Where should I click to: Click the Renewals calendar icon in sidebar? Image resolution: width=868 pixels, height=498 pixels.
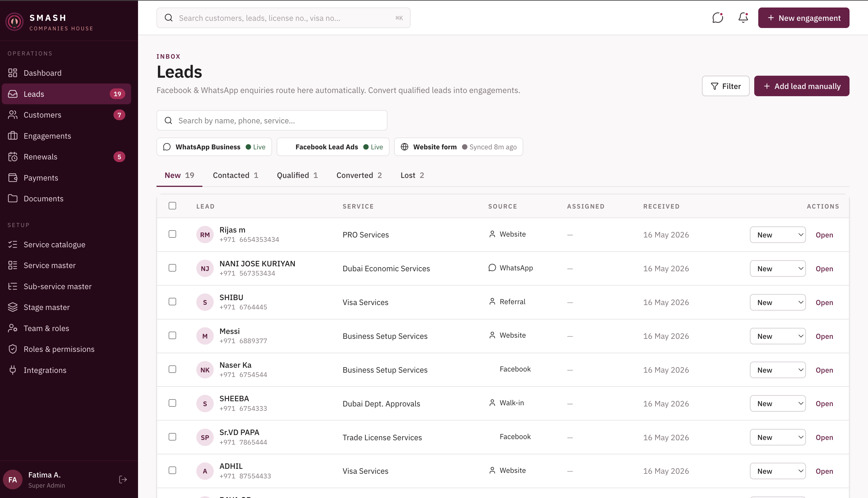coord(13,157)
